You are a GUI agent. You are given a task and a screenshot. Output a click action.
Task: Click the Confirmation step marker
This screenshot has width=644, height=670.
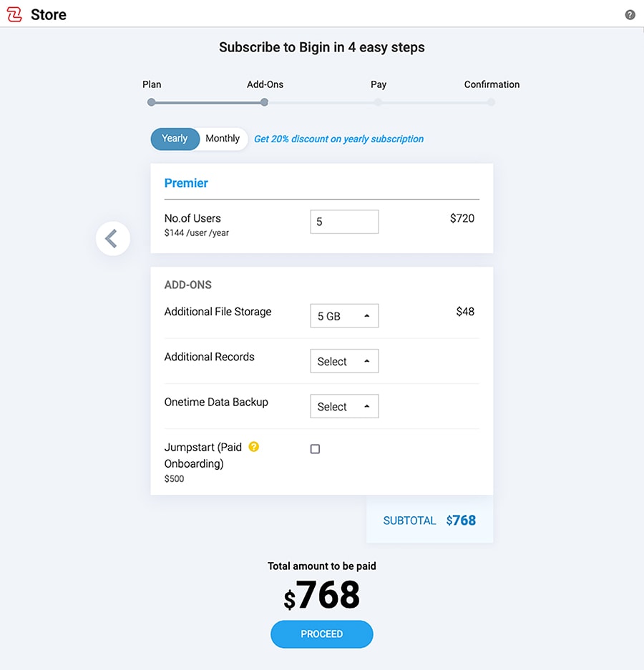491,102
